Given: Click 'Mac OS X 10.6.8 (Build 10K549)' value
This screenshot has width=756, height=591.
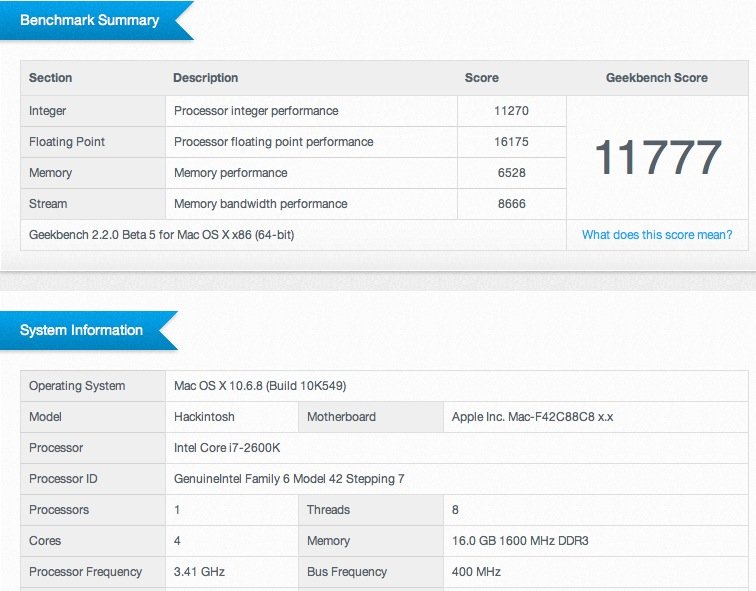Looking at the screenshot, I should click(260, 386).
